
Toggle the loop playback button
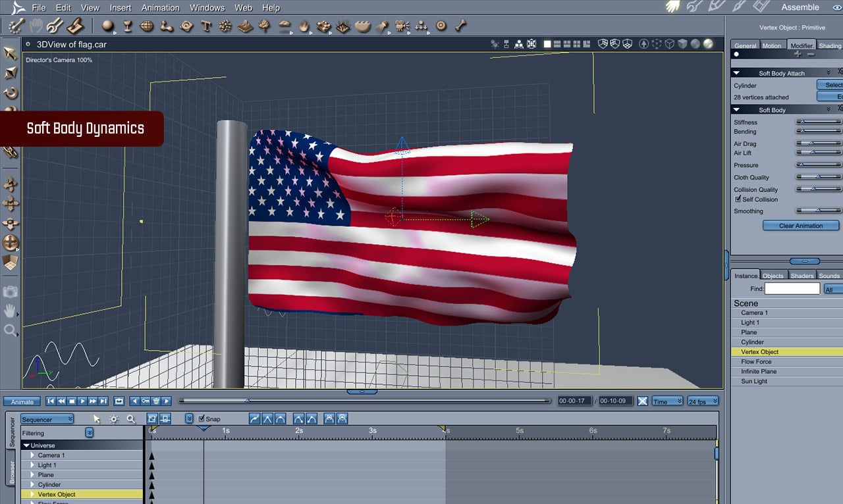119,401
